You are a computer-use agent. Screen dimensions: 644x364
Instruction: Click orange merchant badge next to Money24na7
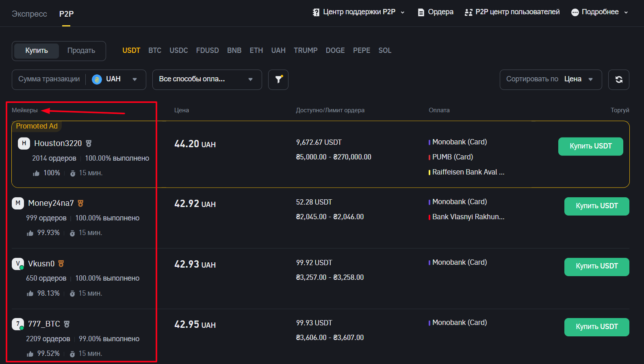coord(80,203)
